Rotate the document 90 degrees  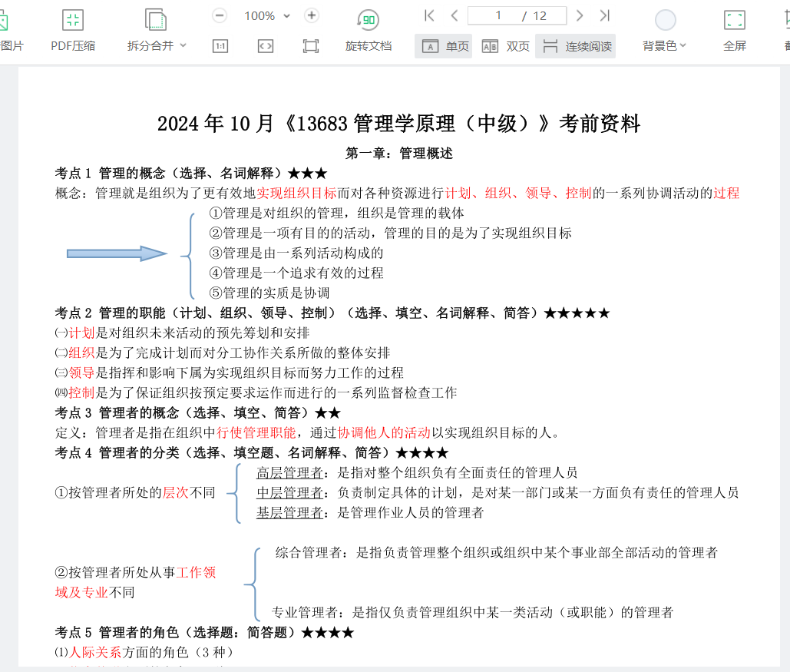pos(369,20)
